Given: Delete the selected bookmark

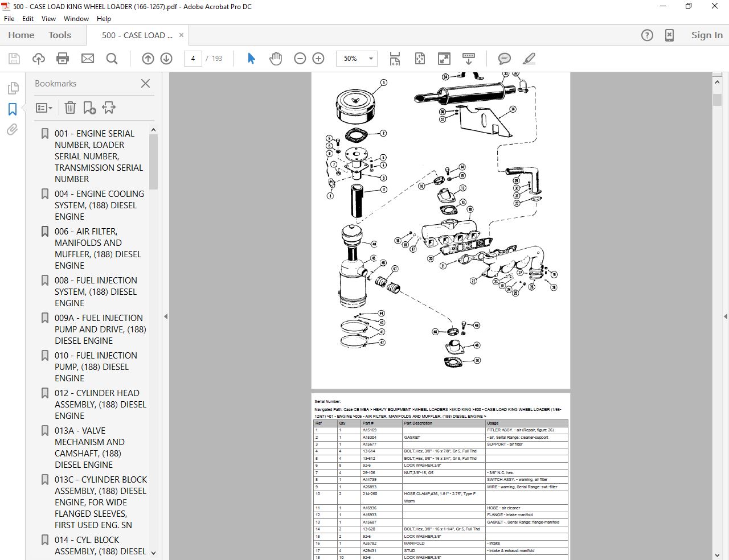Looking at the screenshot, I should coord(69,108).
